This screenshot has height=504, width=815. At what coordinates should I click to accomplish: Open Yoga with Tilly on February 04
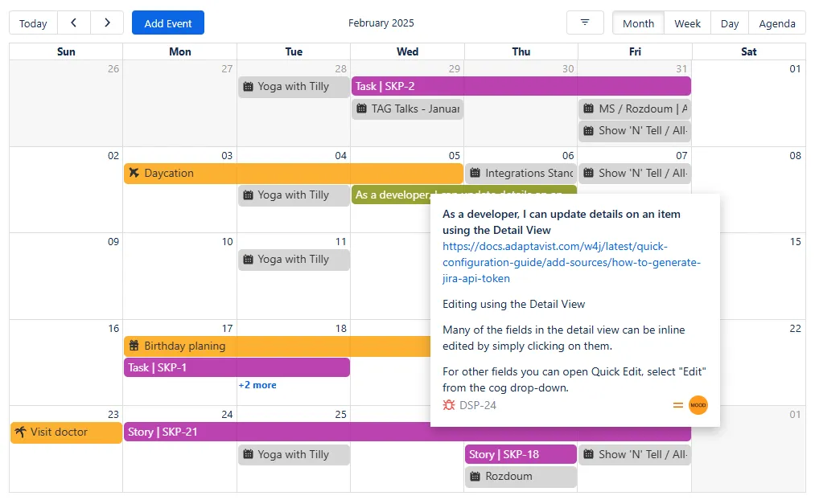tap(294, 195)
